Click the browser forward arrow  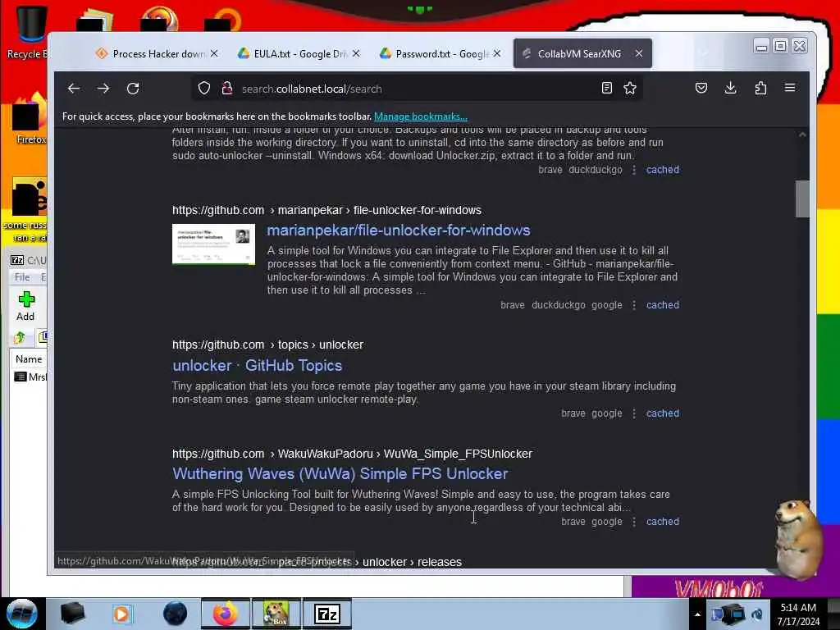coord(103,89)
